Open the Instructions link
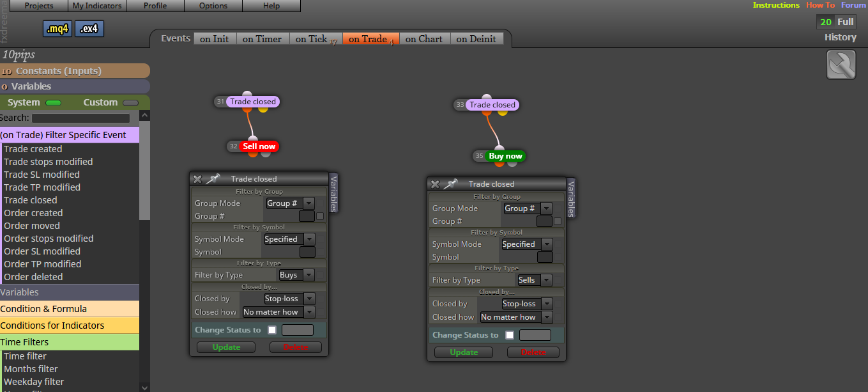The width and height of the screenshot is (868, 392). tap(776, 5)
